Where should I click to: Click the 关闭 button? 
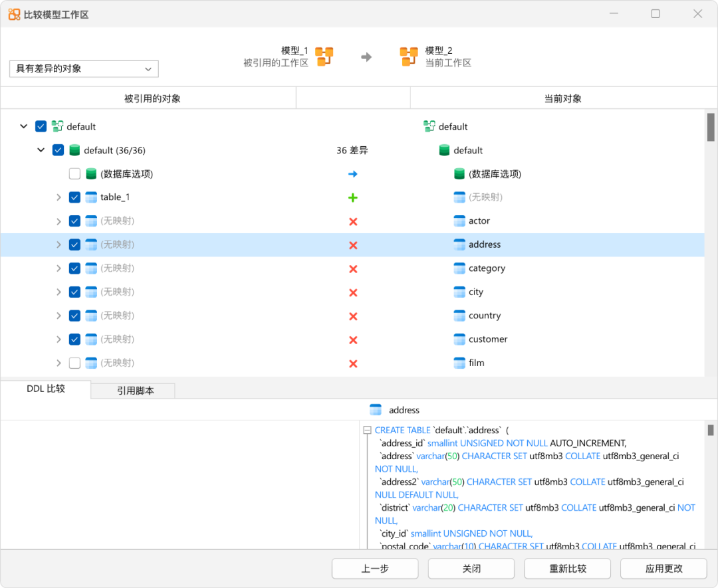point(471,568)
